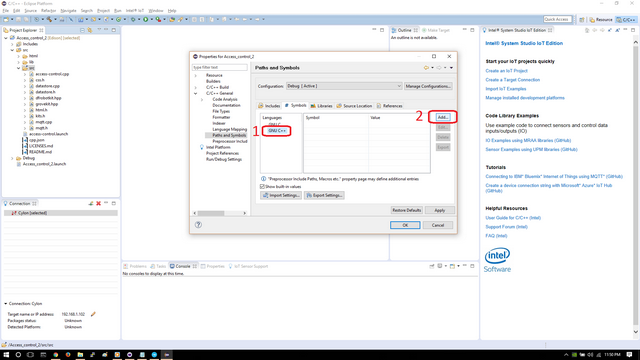Image resolution: width=640 pixels, height=360 pixels.
Task: Click pencil edit icon next to target IP address
Action: point(93,314)
